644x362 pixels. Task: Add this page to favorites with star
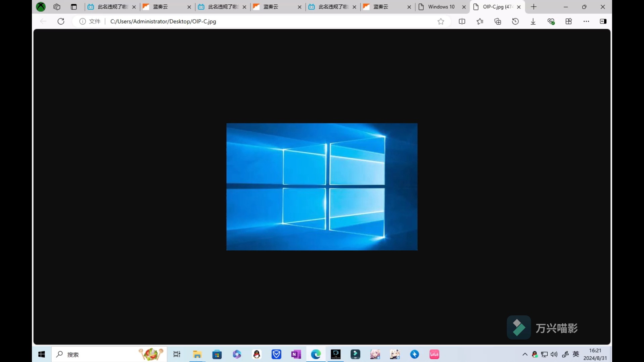[x=441, y=21]
